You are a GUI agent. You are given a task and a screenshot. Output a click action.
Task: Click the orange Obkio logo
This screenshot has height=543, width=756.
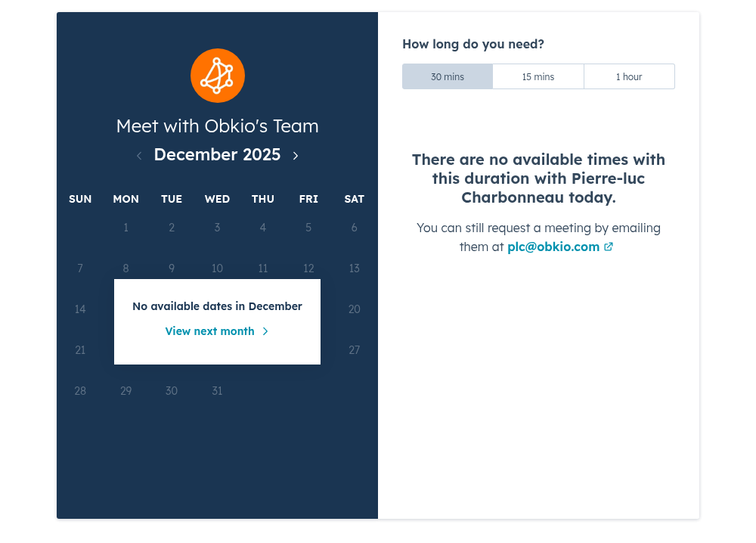tap(218, 76)
